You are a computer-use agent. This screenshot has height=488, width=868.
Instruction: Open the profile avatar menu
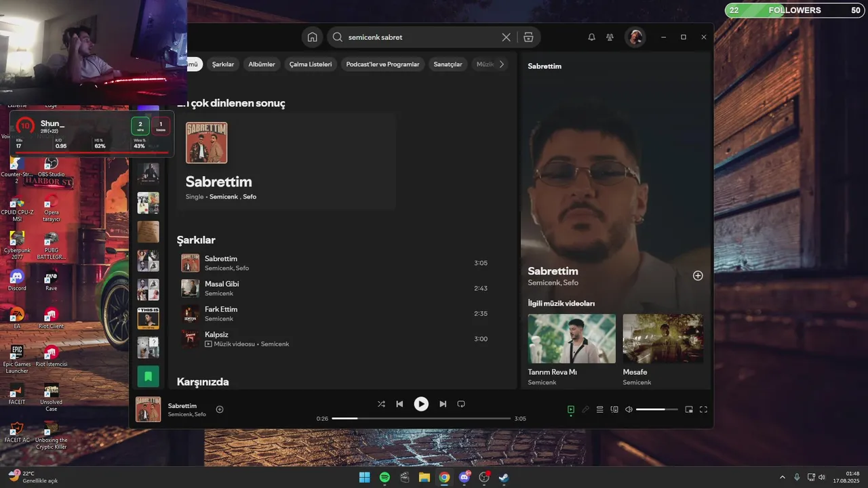635,37
